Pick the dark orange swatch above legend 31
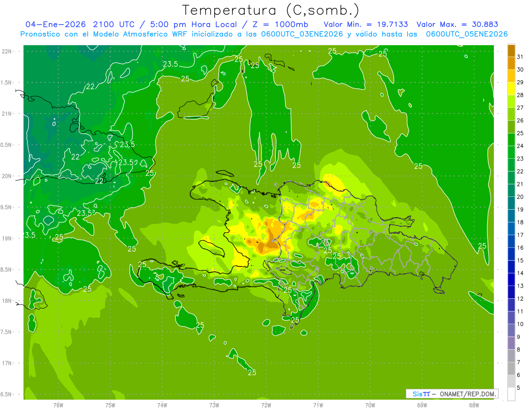This screenshot has width=532, height=411. pos(511,51)
